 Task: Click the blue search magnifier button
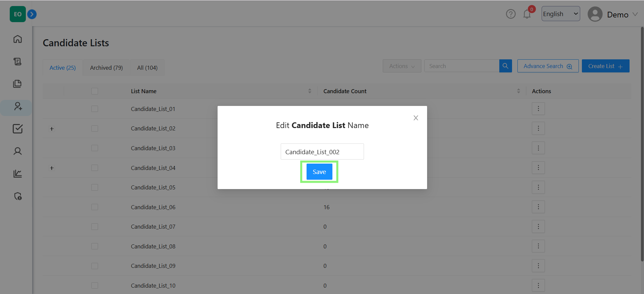[x=505, y=66]
